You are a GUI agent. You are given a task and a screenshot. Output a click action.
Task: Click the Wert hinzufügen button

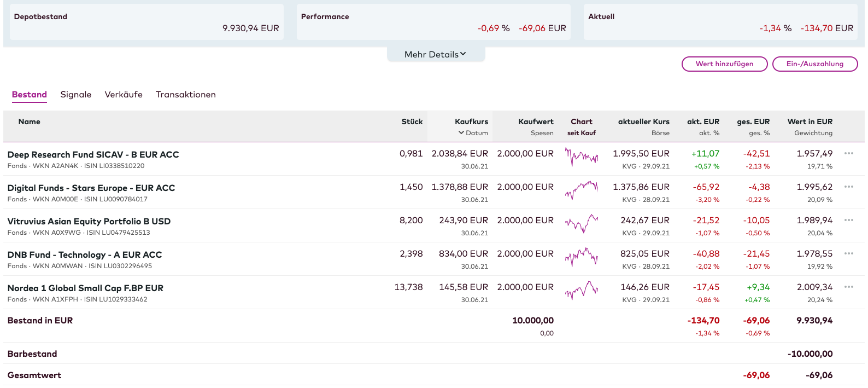pos(724,64)
